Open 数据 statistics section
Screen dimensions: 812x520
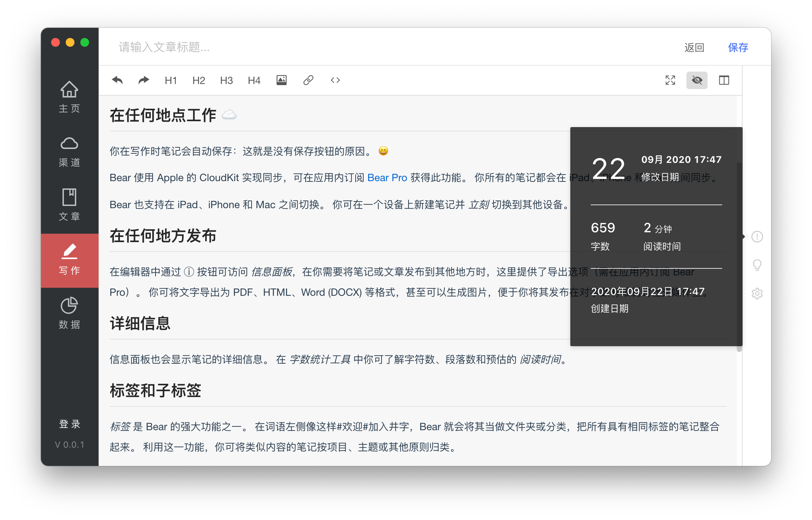coord(69,313)
